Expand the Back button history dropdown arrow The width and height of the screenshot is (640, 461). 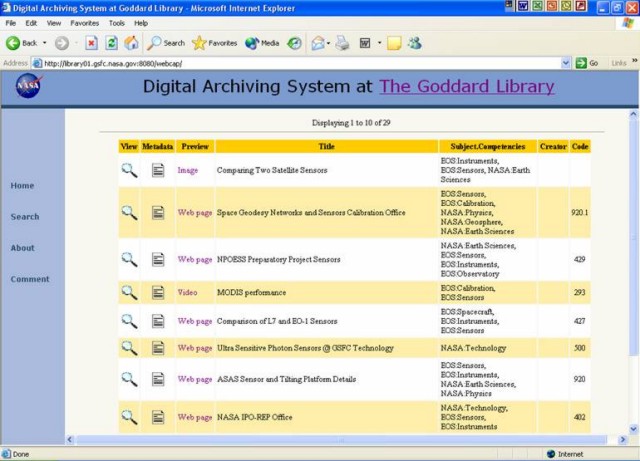(x=44, y=43)
